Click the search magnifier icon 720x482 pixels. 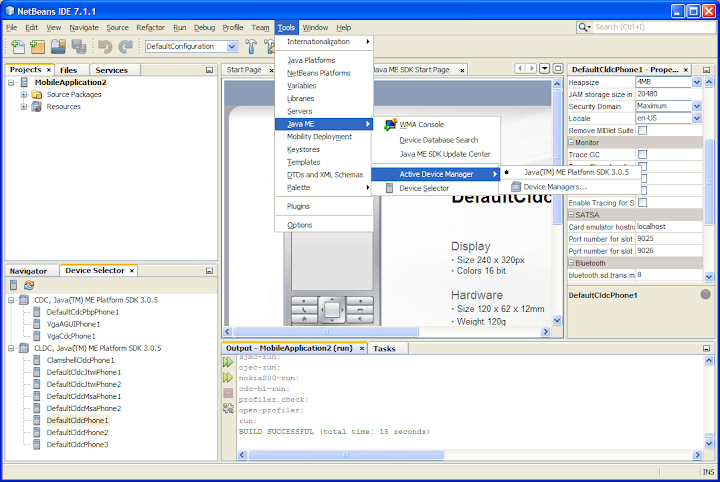[x=584, y=27]
